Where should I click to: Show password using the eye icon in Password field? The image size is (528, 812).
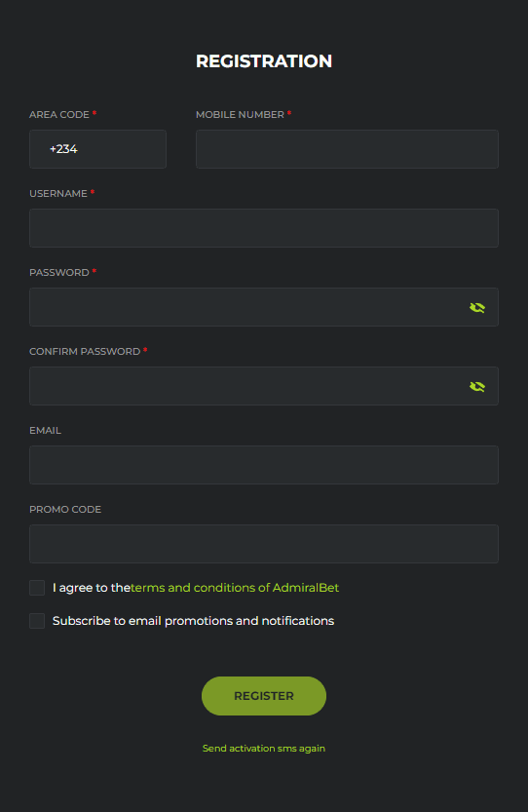tap(476, 308)
